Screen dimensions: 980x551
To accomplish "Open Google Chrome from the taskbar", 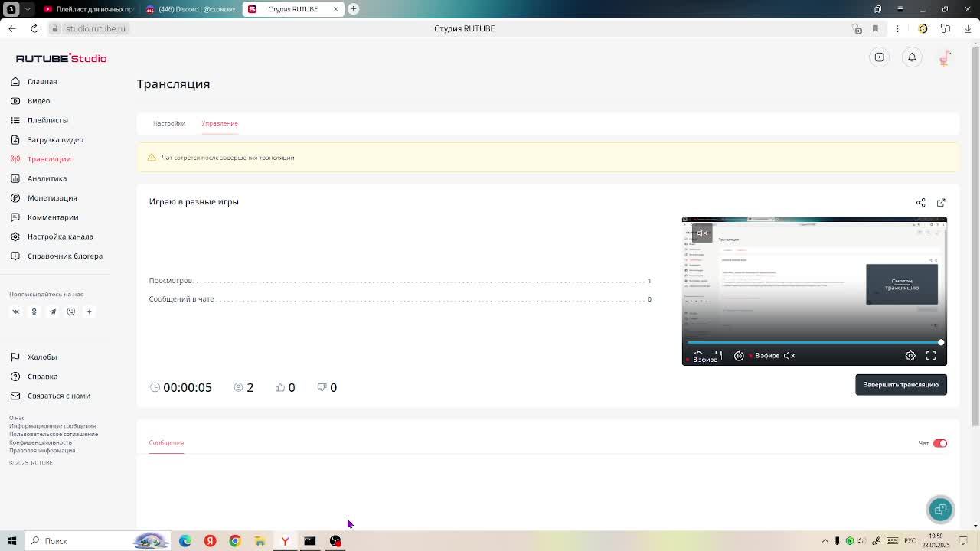I will (235, 541).
